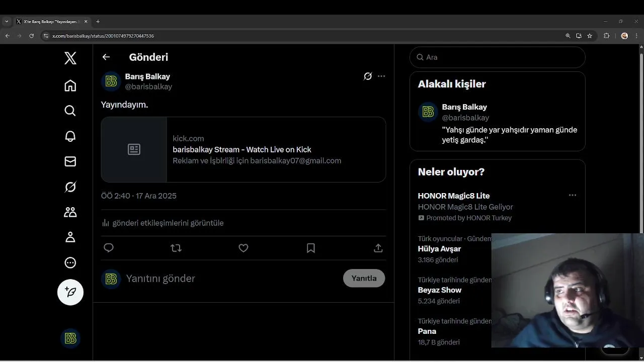Open a new browser tab
Screen dimensions: 644x362
[x=98, y=22]
